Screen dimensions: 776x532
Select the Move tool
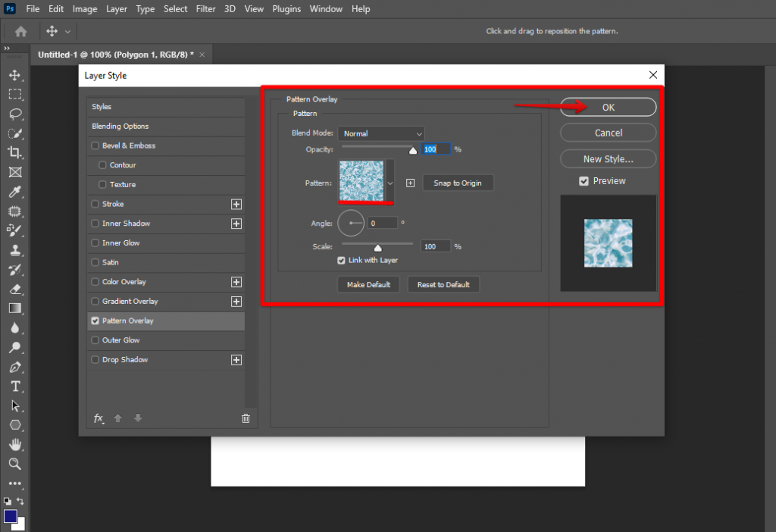point(16,75)
